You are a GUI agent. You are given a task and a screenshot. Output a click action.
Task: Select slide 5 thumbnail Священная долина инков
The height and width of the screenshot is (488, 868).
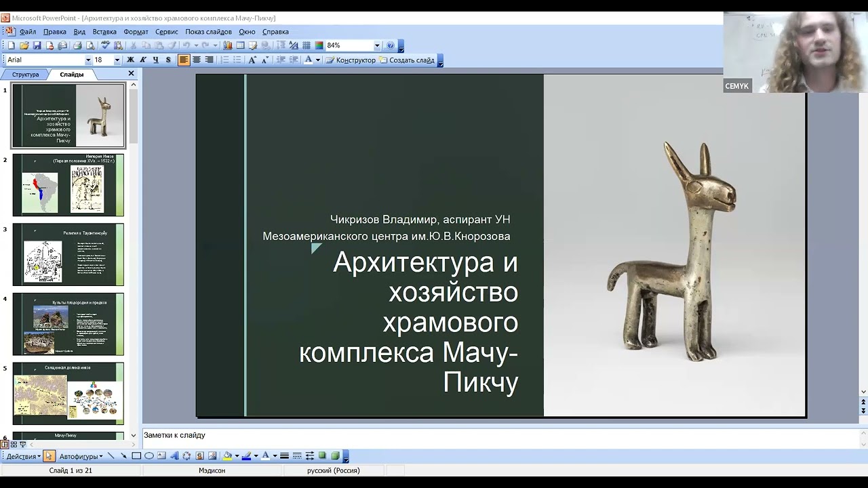coord(68,394)
